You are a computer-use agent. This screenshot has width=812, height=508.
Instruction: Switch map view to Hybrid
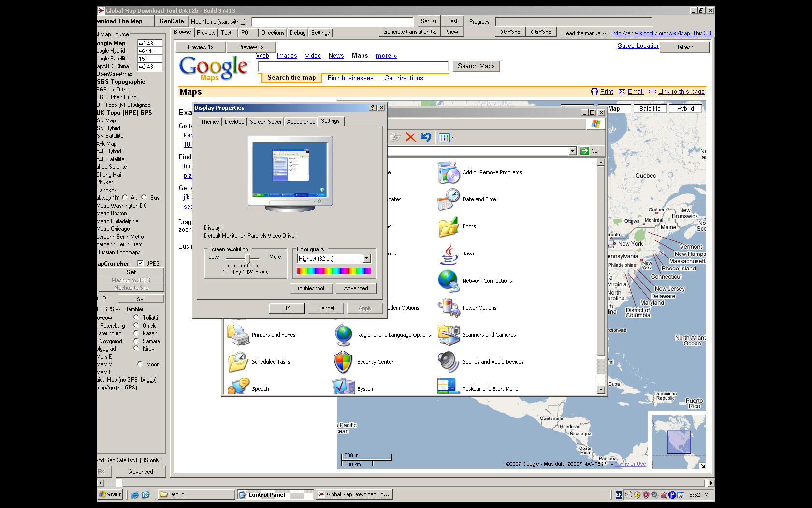[x=685, y=109]
